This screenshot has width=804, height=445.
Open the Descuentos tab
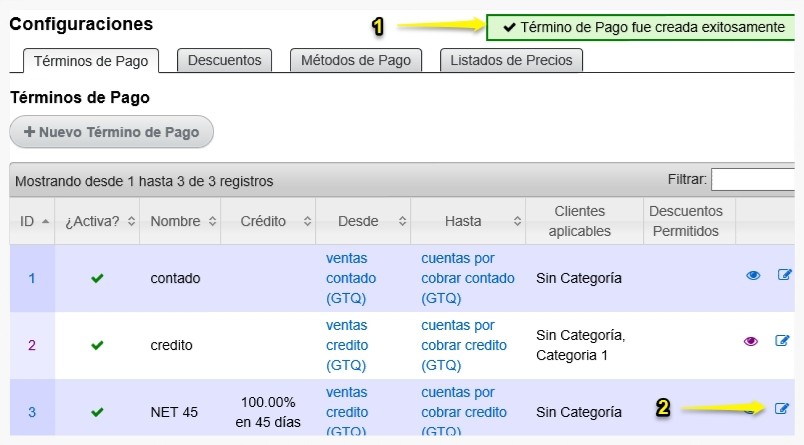[225, 60]
